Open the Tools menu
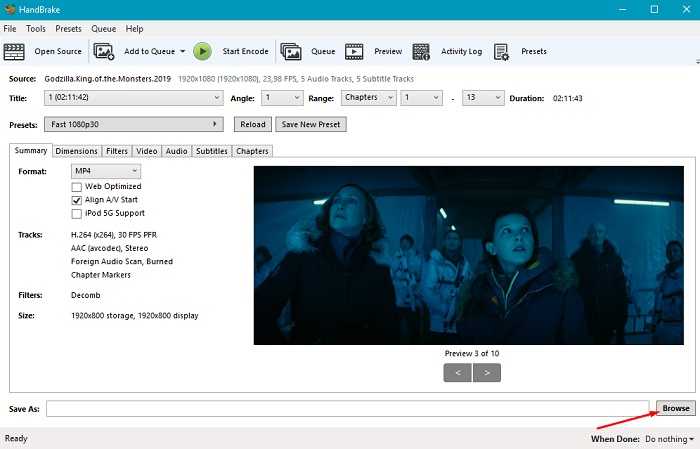The image size is (700, 449). coord(36,29)
